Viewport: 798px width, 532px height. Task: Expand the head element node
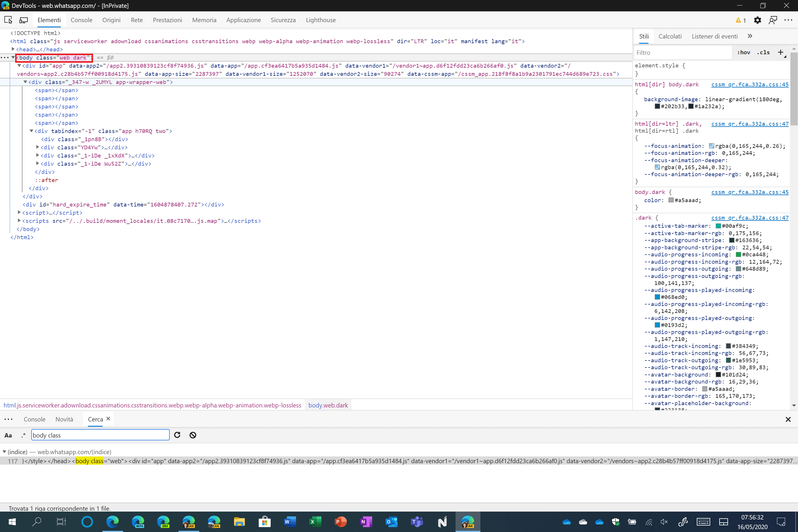(13, 49)
